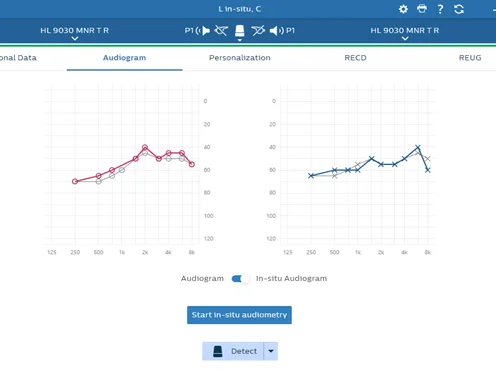Click blue left-ear X marker at 8k
496x381 pixels.
(x=428, y=170)
